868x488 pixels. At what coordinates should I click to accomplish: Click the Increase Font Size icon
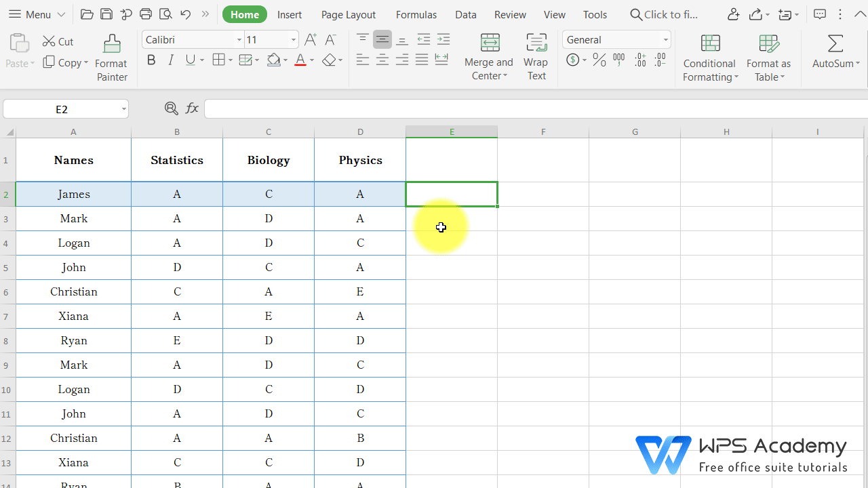point(310,39)
